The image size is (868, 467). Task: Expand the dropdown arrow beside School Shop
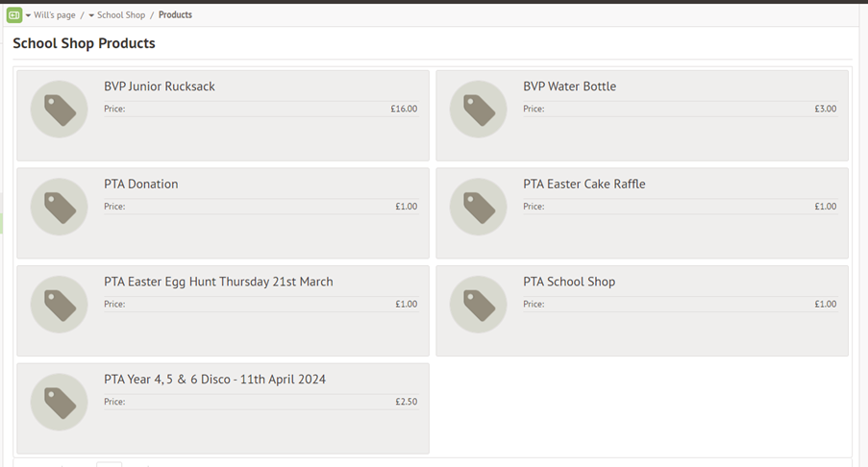click(91, 15)
